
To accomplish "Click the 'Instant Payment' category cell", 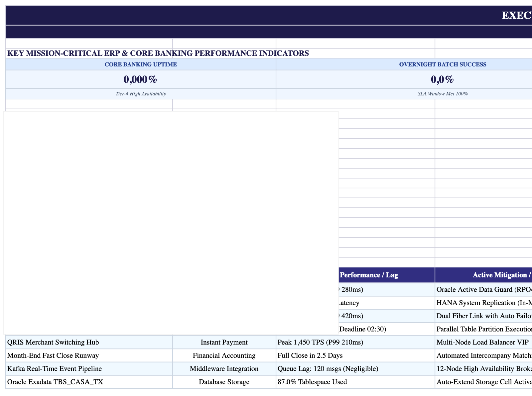I will [224, 342].
